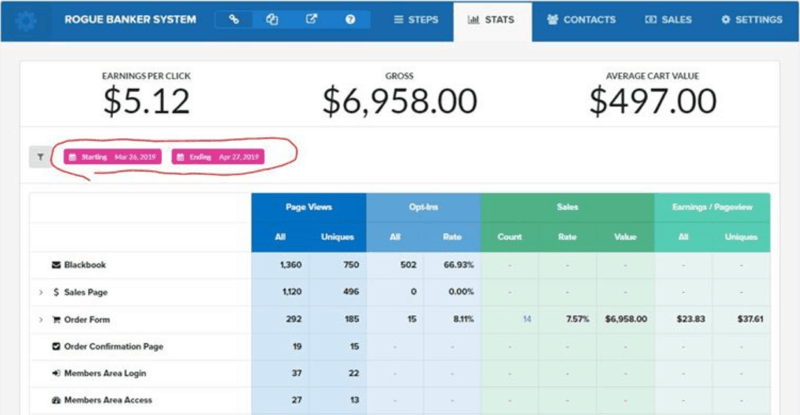Open the Settings tab

[x=752, y=19]
